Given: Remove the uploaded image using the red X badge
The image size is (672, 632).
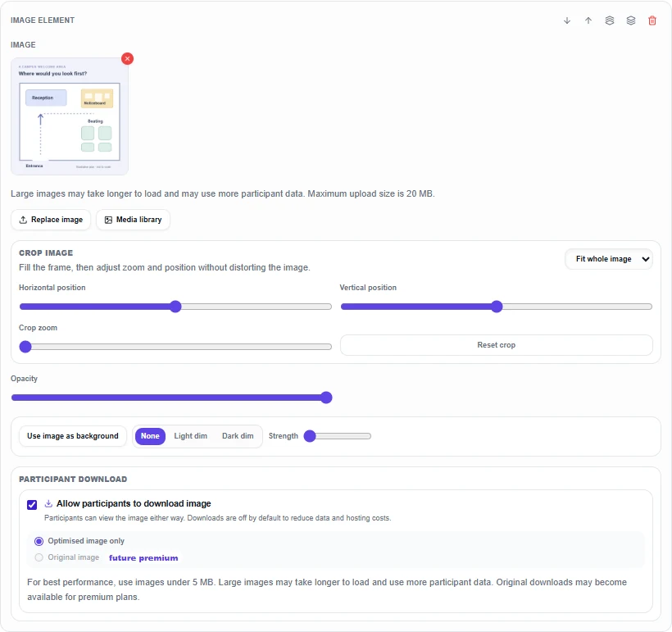Looking at the screenshot, I should point(127,59).
